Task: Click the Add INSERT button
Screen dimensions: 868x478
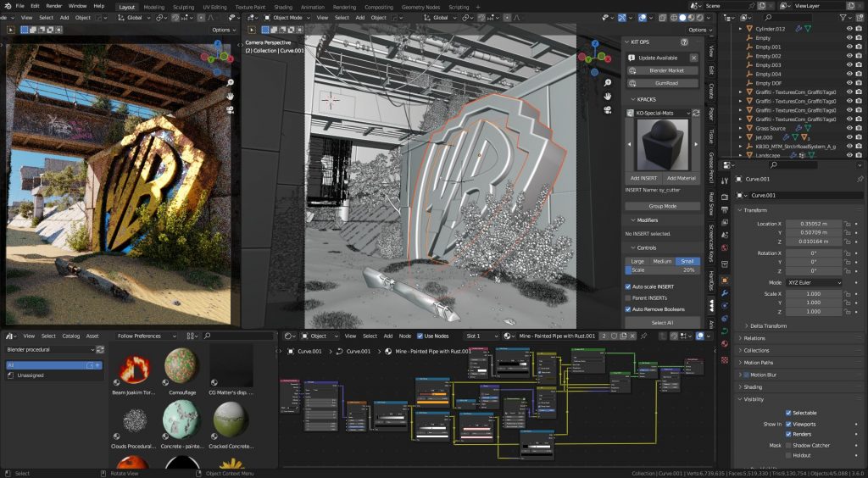Action: (643, 178)
